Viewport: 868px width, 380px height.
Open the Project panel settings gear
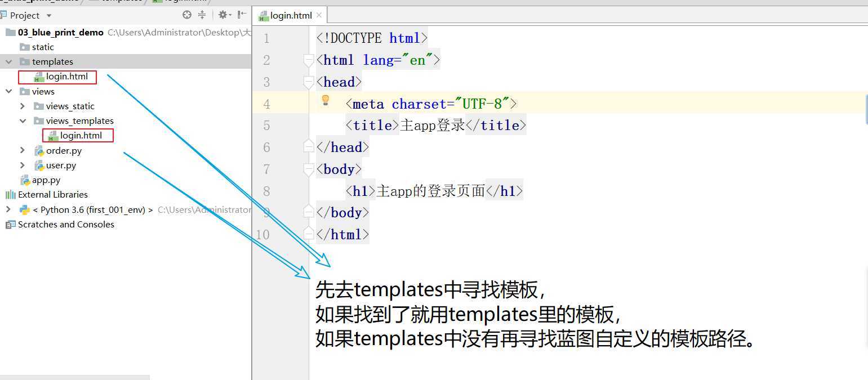click(221, 15)
